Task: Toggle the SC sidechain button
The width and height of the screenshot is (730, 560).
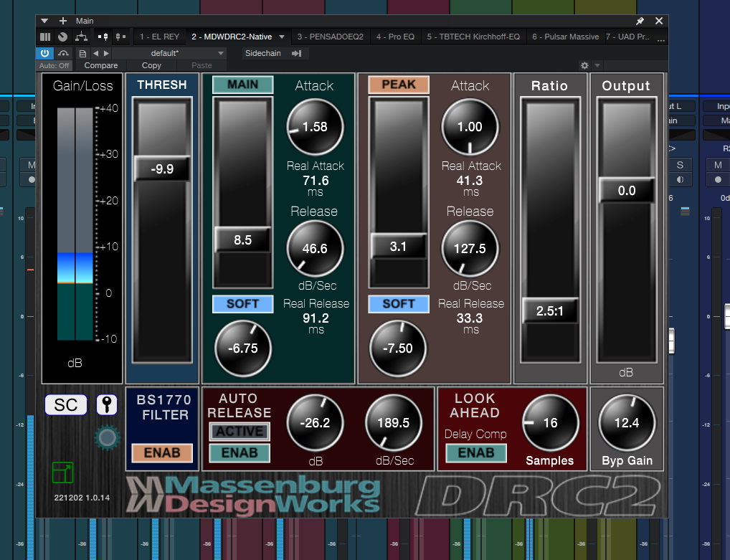Action: (66, 405)
